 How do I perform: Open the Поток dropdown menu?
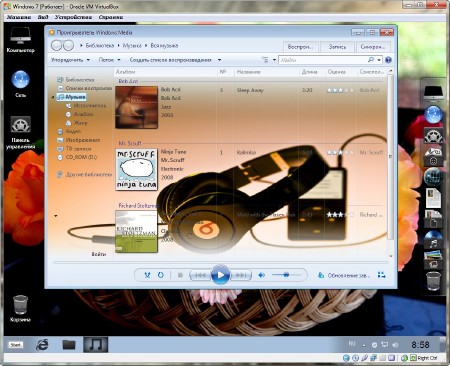(109, 60)
